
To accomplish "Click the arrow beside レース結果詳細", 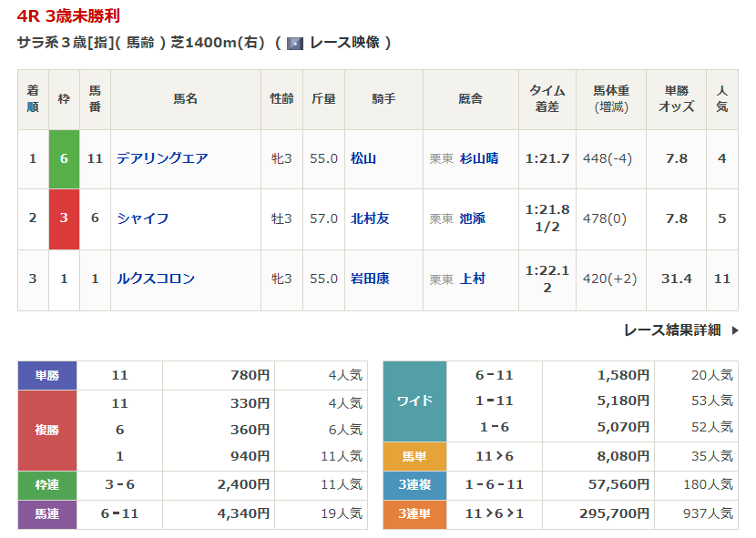I will tap(734, 330).
